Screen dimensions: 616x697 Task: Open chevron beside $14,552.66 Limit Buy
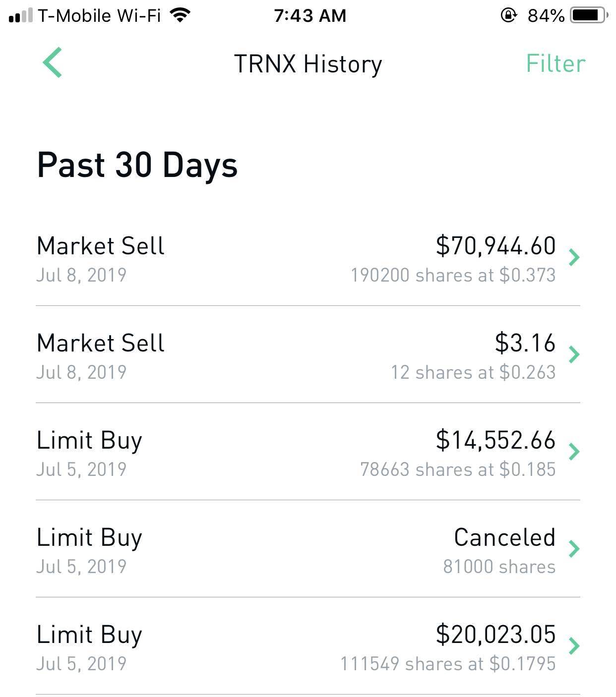tap(574, 451)
